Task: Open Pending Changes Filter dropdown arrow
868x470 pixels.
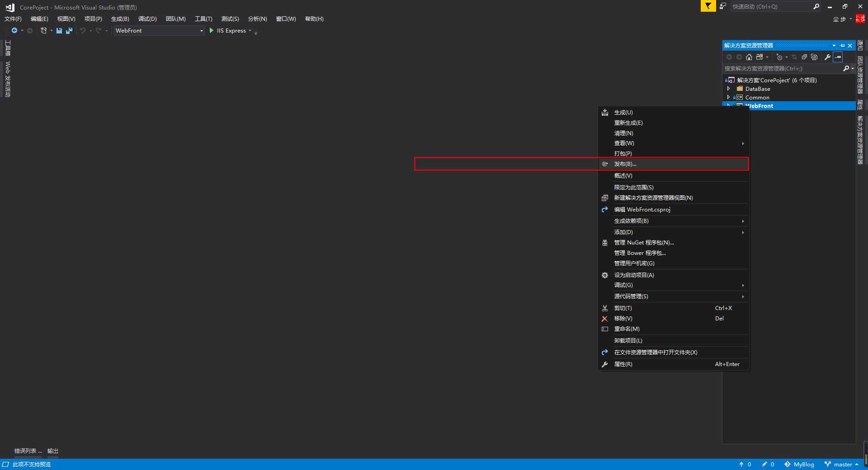Action: 787,57
